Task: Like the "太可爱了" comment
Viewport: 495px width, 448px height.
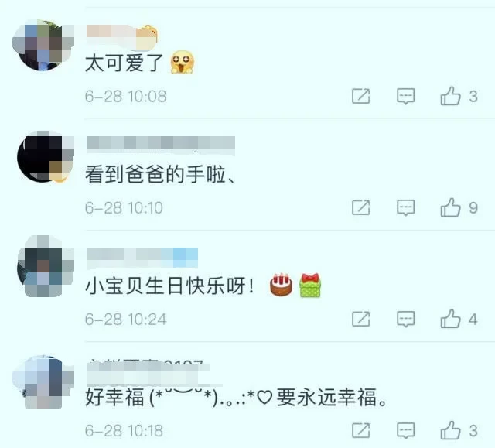Action: (x=450, y=96)
